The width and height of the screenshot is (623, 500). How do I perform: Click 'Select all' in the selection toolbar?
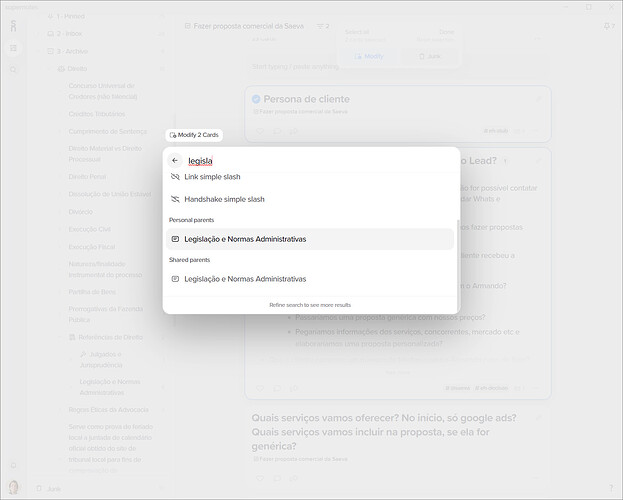357,32
